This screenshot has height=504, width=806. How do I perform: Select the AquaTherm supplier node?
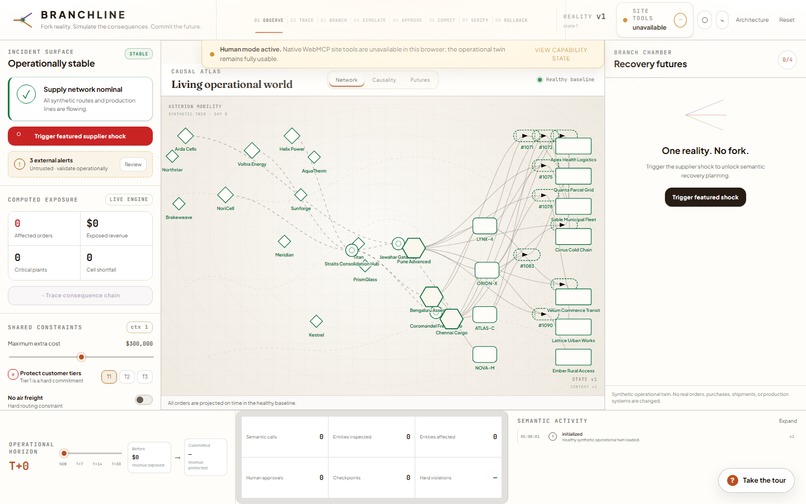(x=314, y=157)
